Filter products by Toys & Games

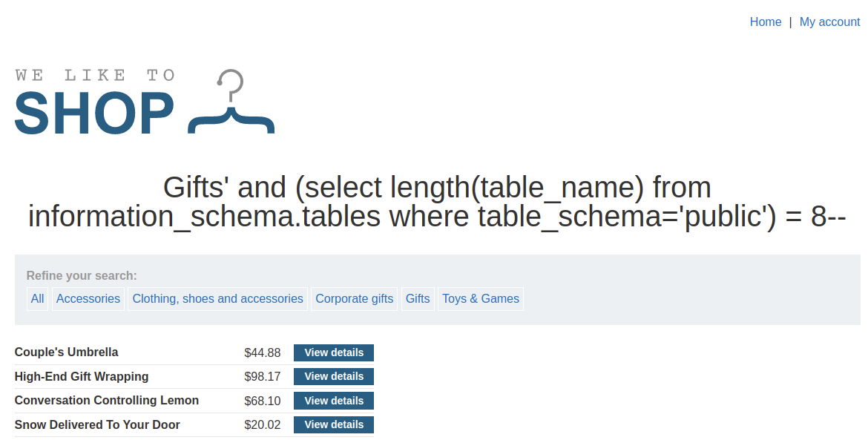(x=481, y=299)
